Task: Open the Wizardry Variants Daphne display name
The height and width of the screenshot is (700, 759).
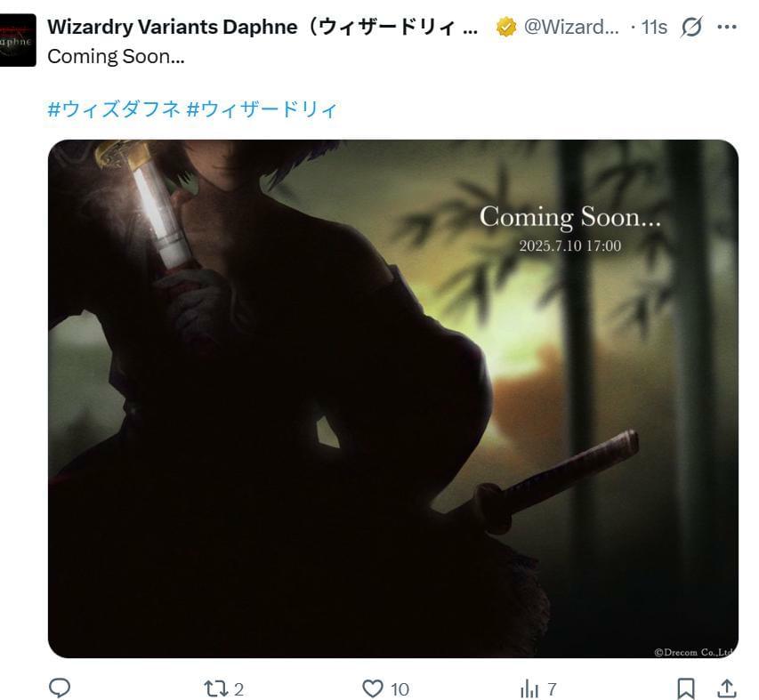Action: click(x=262, y=27)
